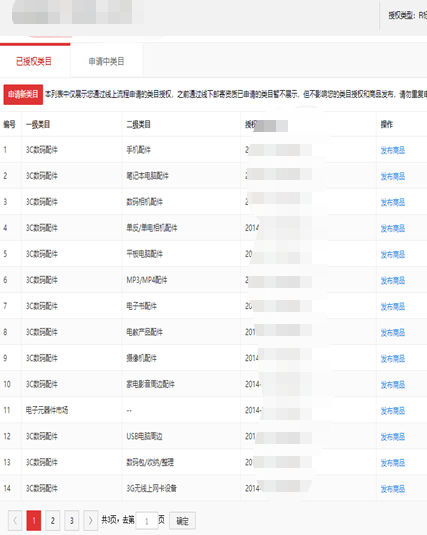Click 发布商品 for 电子元器件市场 row
The width and height of the screenshot is (427, 535).
[393, 410]
